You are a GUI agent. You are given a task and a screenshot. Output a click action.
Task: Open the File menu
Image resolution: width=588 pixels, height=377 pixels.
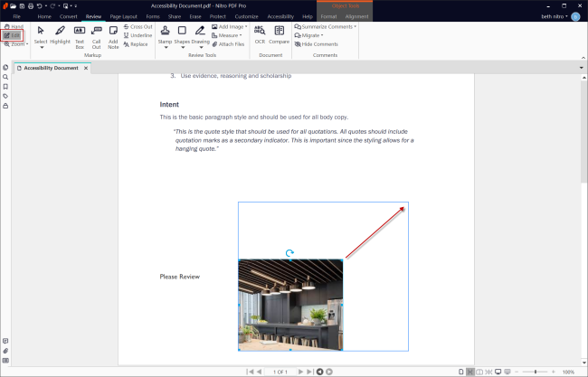tap(16, 16)
